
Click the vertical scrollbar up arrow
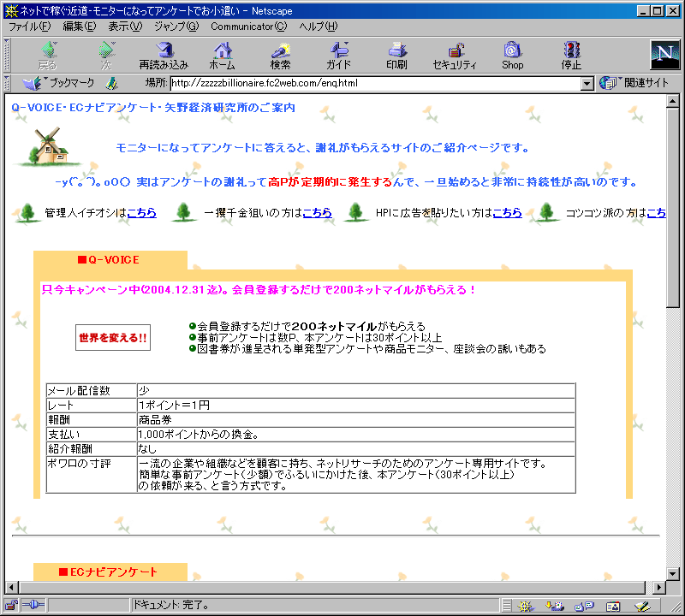[x=673, y=101]
